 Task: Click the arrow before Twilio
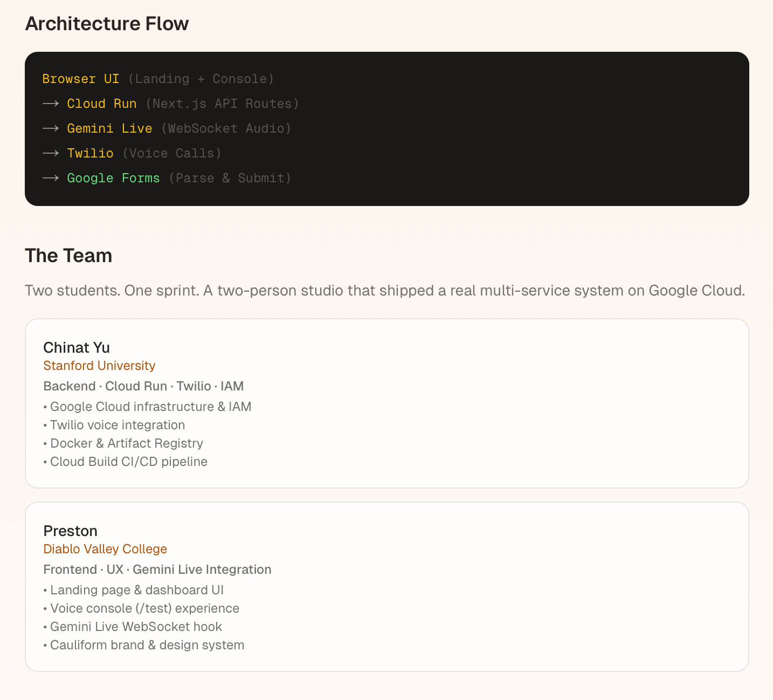click(x=51, y=153)
